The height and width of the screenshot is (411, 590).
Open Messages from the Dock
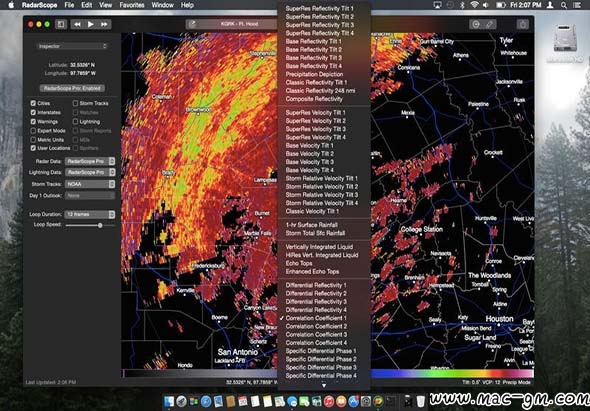pos(292,401)
